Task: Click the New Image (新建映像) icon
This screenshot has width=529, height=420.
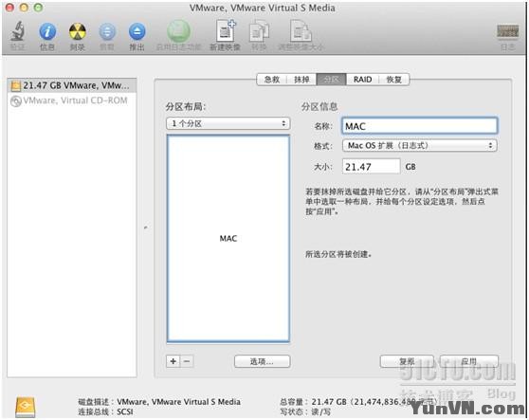Action: coord(226,31)
